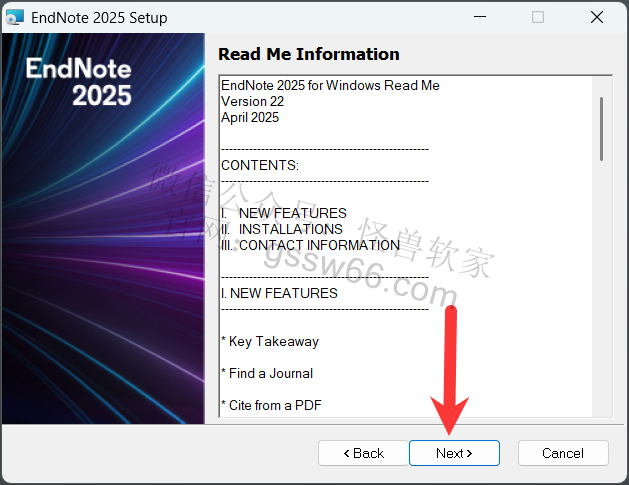Click the '* Find a Journal' feature line

point(267,373)
